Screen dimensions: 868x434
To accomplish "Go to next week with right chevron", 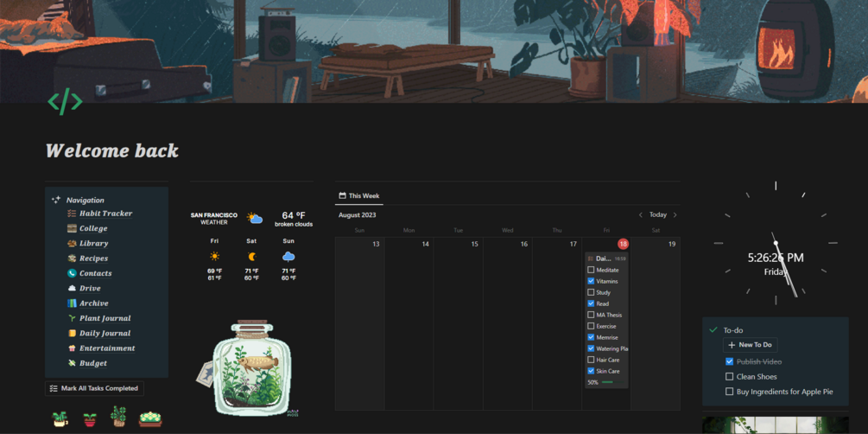I will coord(675,214).
